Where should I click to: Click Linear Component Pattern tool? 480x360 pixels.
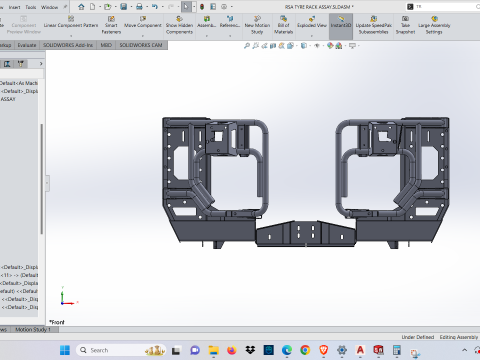(71, 22)
